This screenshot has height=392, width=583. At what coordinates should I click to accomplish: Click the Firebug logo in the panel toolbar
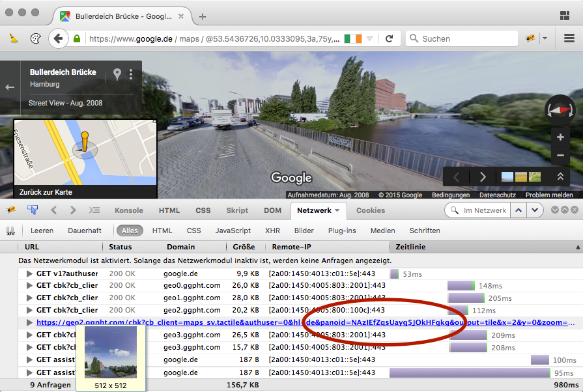pyautogui.click(x=11, y=210)
